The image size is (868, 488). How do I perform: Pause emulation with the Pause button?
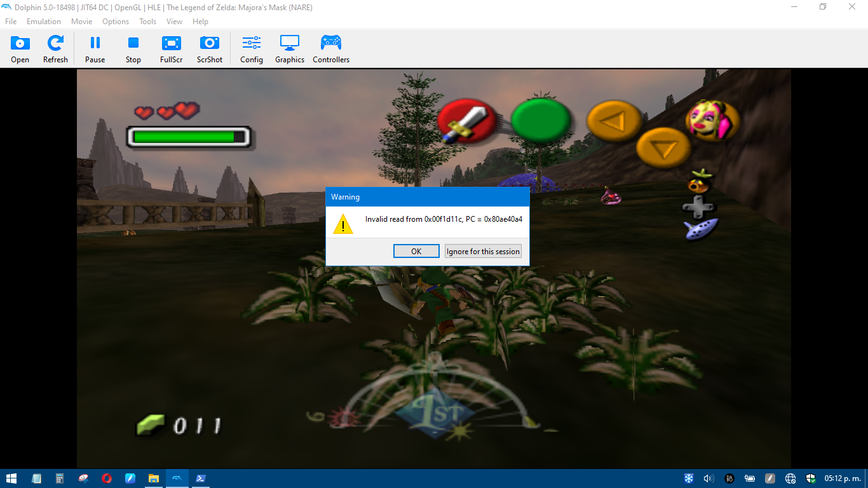tap(95, 49)
